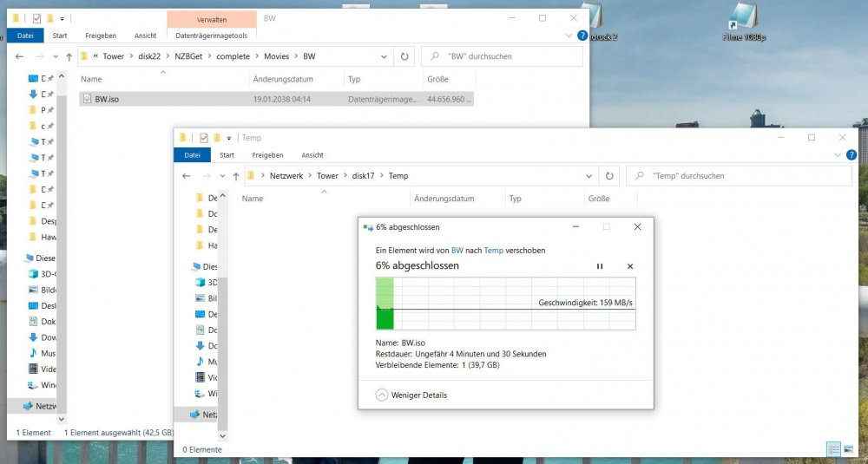Go back in BW window navigation
Viewport: 868px width, 464px height.
coord(19,56)
